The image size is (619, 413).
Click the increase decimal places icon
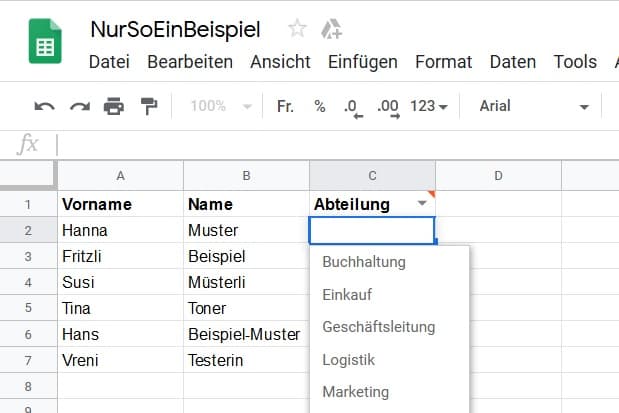point(387,106)
